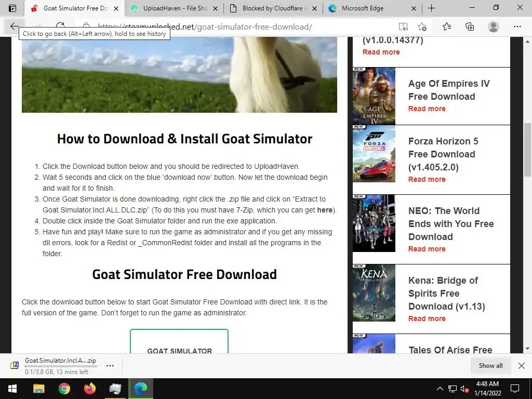Viewport: 532px width, 399px height.
Task: Select the Microsoft Edge taskbar icon
Action: (141, 389)
